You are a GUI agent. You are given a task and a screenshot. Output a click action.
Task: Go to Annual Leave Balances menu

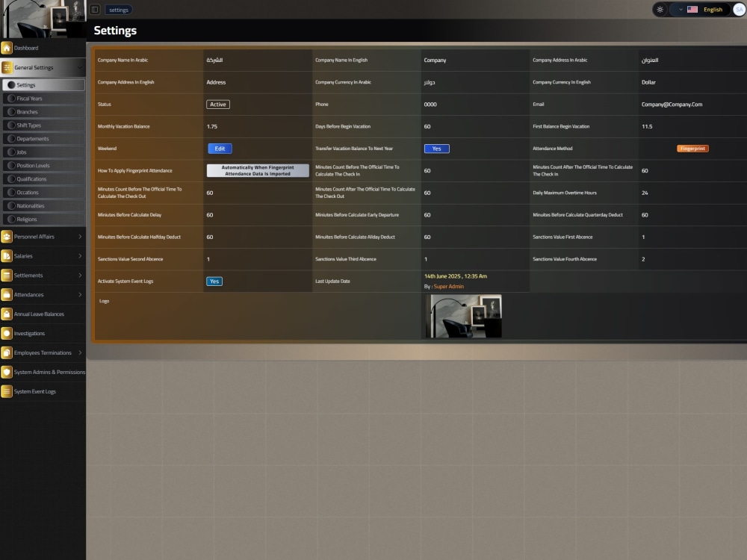(x=43, y=314)
